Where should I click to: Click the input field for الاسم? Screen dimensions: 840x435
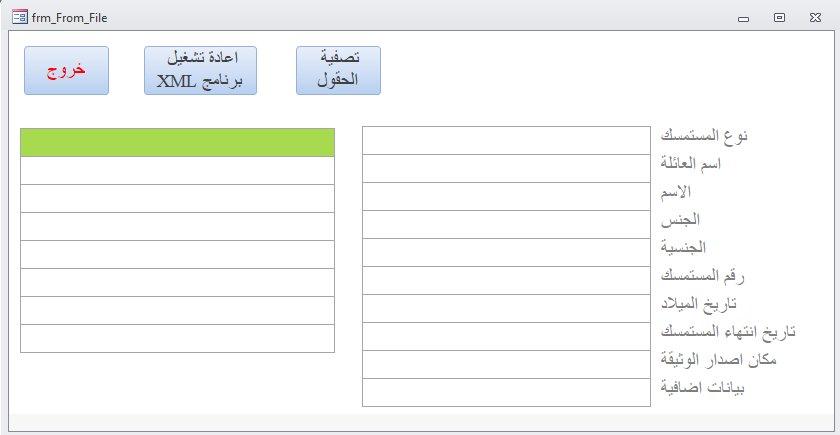point(506,197)
